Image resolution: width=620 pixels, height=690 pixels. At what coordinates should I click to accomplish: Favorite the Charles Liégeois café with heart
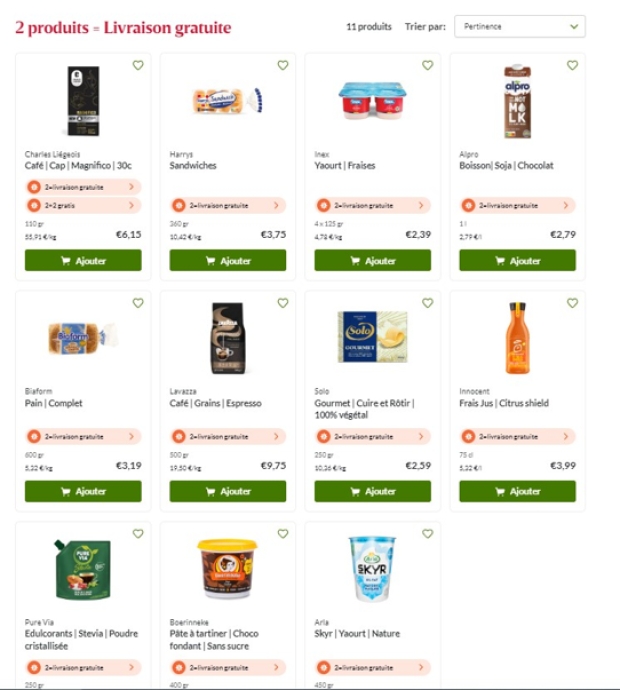pos(138,65)
